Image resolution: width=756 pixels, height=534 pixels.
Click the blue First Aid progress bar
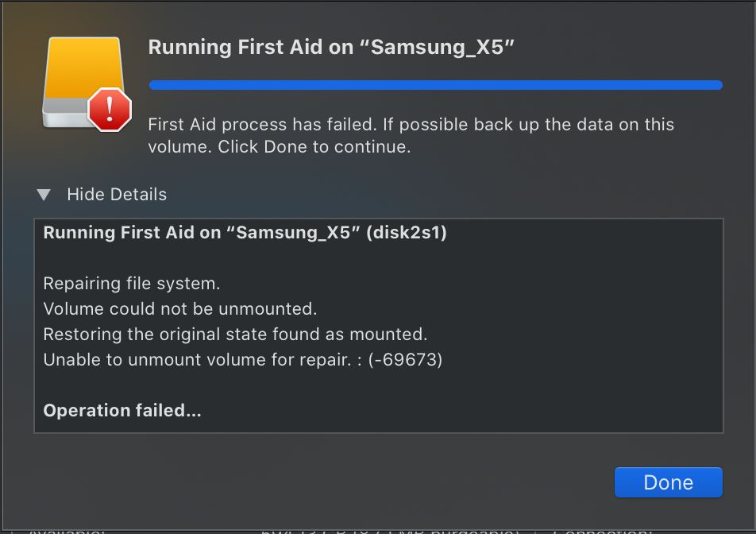pyautogui.click(x=436, y=85)
